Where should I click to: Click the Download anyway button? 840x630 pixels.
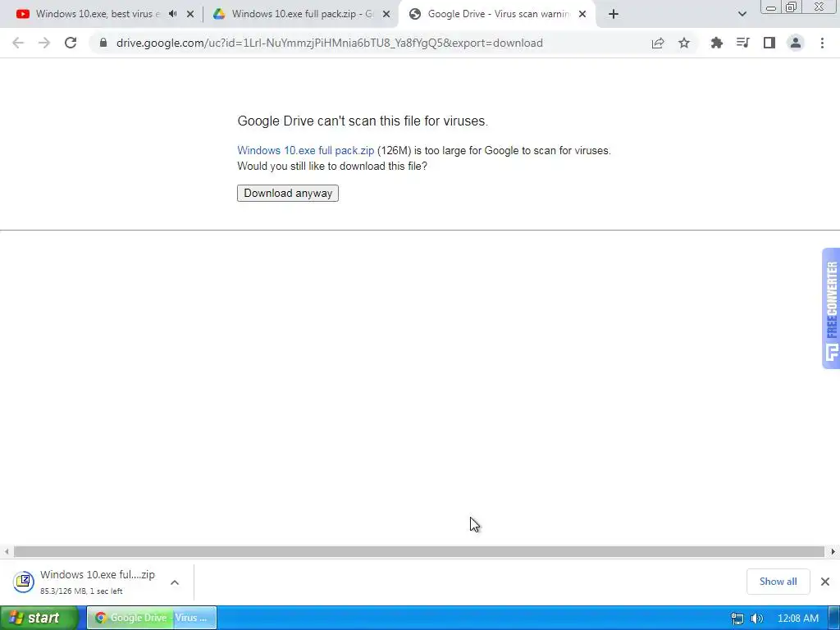point(288,194)
